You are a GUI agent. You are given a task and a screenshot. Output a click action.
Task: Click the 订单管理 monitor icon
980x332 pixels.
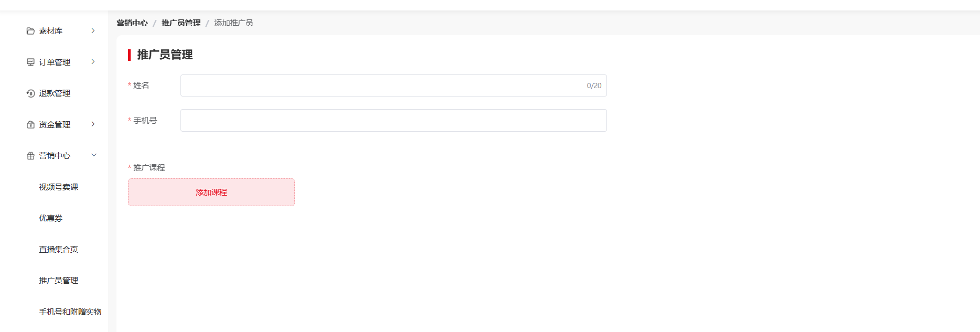[30, 62]
